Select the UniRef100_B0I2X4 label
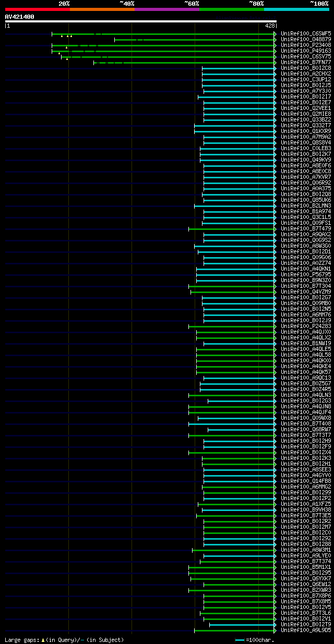Screen dimensions: 334x644 click(306, 452)
